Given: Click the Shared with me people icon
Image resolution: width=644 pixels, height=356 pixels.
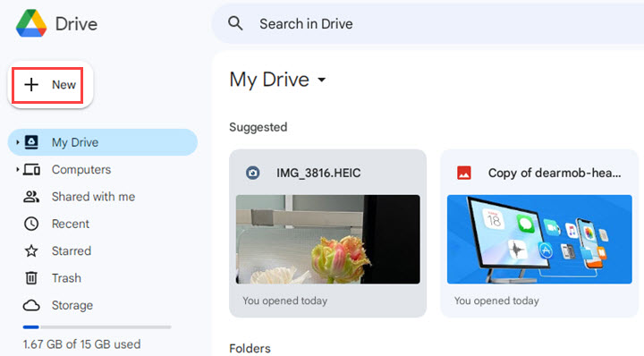Looking at the screenshot, I should point(31,197).
